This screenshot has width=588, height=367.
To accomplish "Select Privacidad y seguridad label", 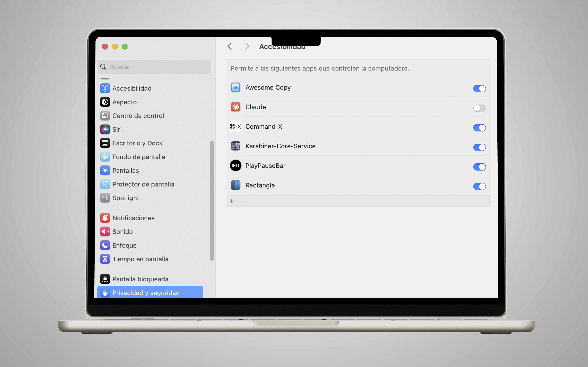I will 146,293.
